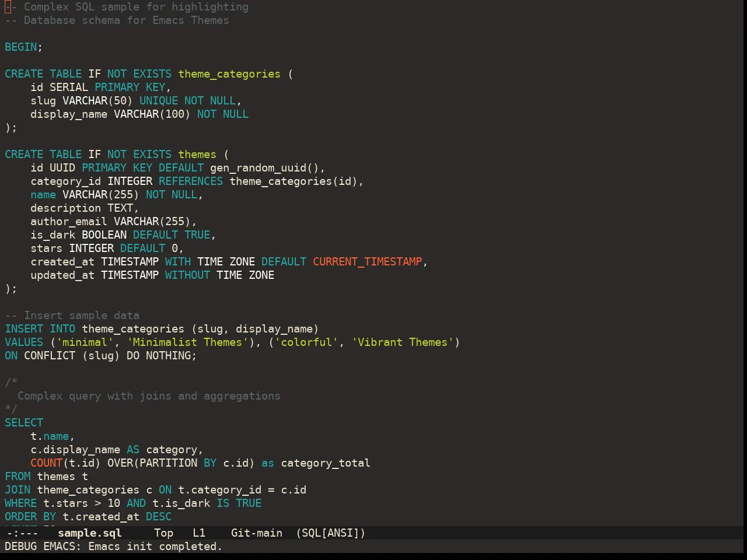
Task: Click the DESC keyword
Action: tap(159, 517)
